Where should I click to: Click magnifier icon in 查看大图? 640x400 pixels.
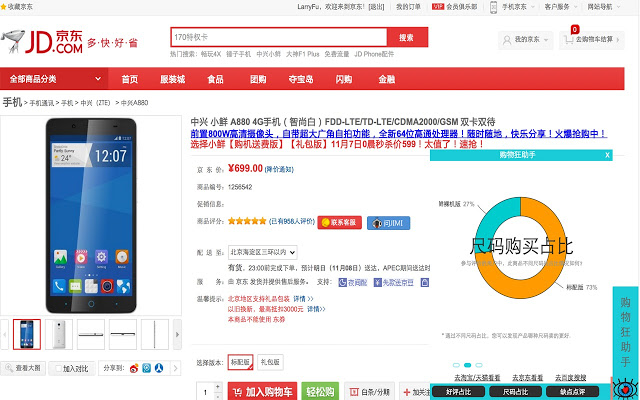click(x=9, y=368)
